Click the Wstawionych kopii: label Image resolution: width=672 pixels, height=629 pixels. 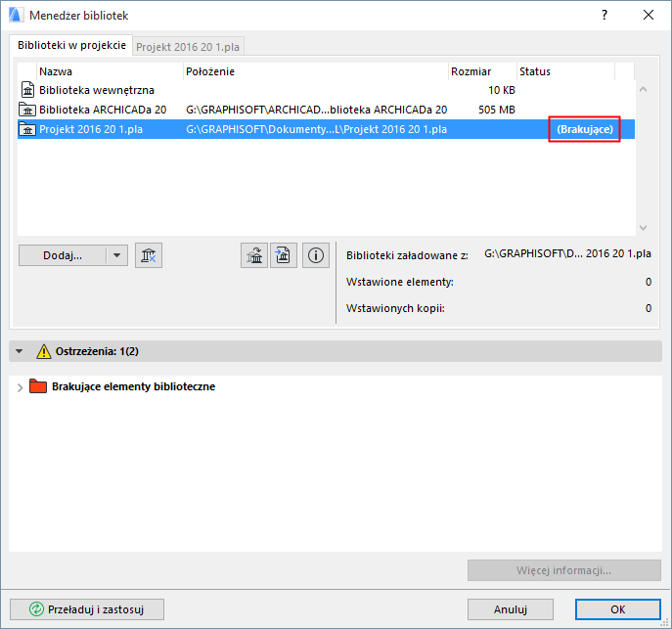coord(395,308)
